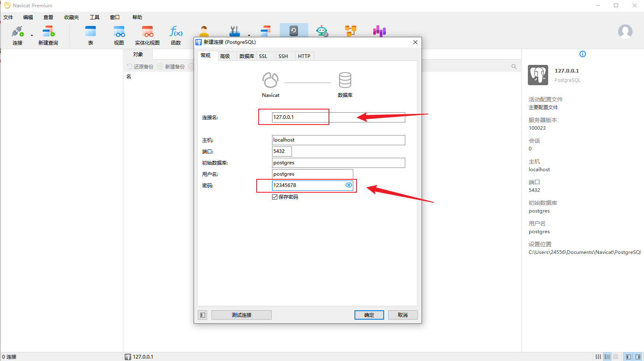Viewport: 644px width, 361px height.
Task: Click the OK (确定) button
Action: 369,315
